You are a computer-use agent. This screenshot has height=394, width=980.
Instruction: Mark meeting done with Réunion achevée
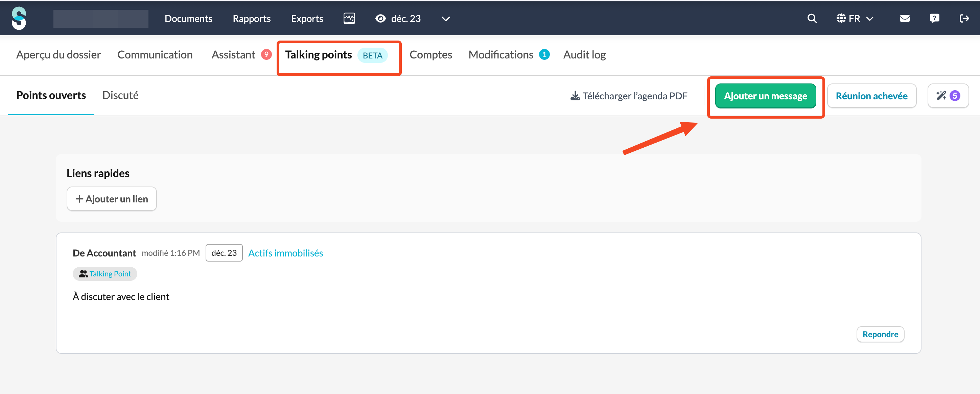pyautogui.click(x=871, y=96)
